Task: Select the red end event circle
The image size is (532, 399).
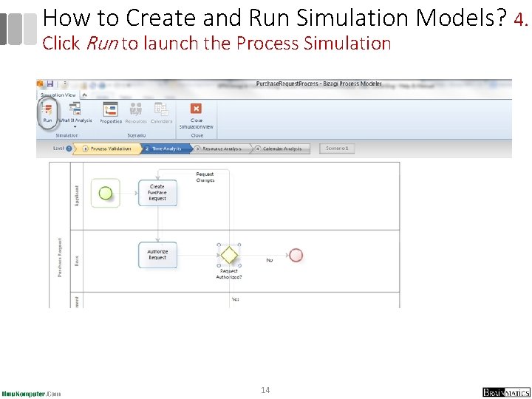Action: pos(296,255)
